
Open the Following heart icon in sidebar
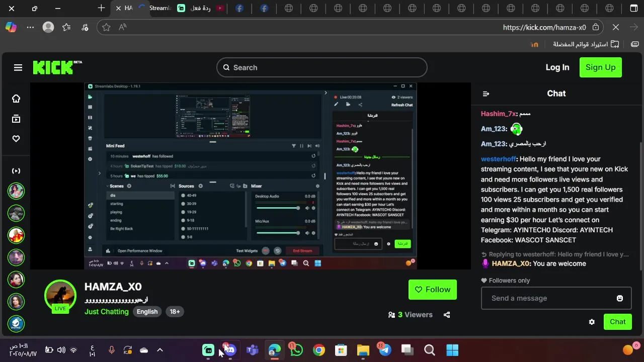tap(16, 139)
